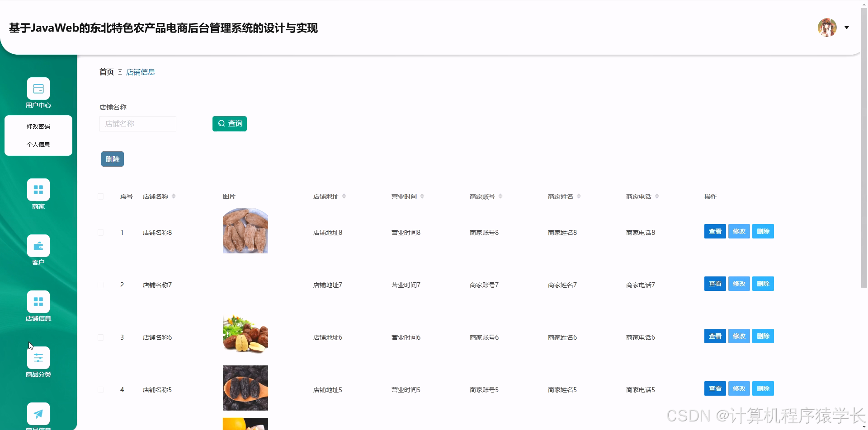Image resolution: width=868 pixels, height=430 pixels.
Task: Select 个人信息 menu item
Action: [x=38, y=145]
